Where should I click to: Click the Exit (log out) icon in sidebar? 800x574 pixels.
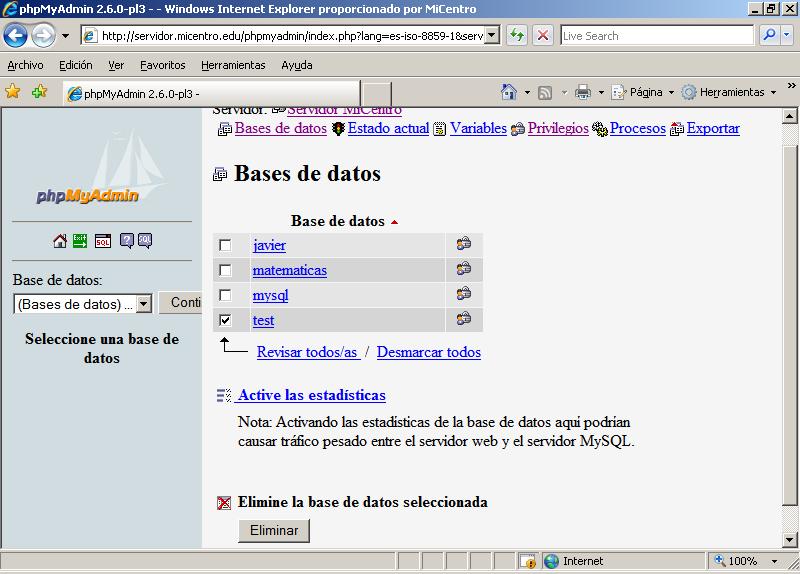(x=80, y=241)
